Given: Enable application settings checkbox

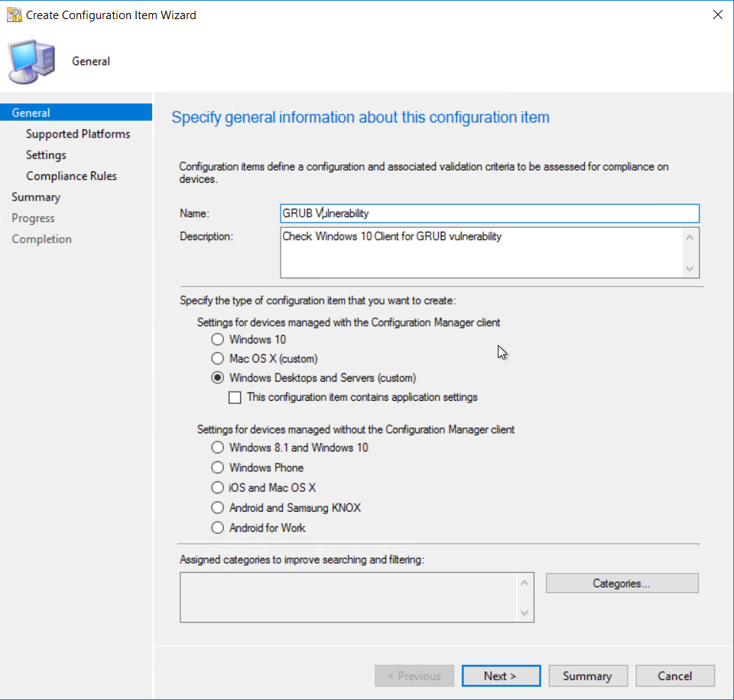Looking at the screenshot, I should click(x=235, y=397).
